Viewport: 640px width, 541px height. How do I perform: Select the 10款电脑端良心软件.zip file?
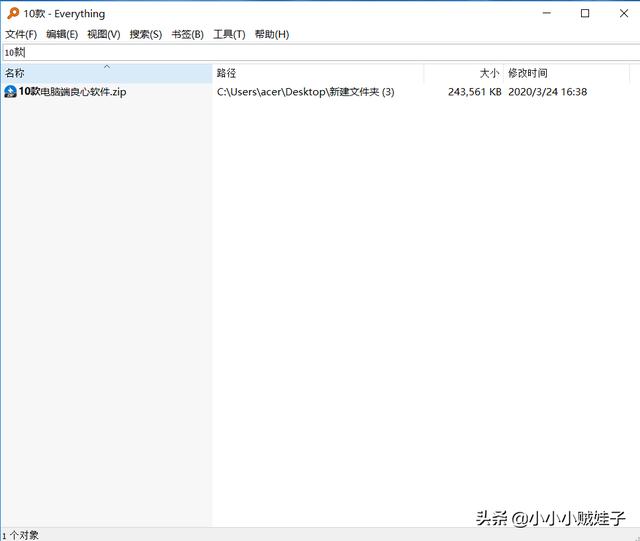point(72,91)
